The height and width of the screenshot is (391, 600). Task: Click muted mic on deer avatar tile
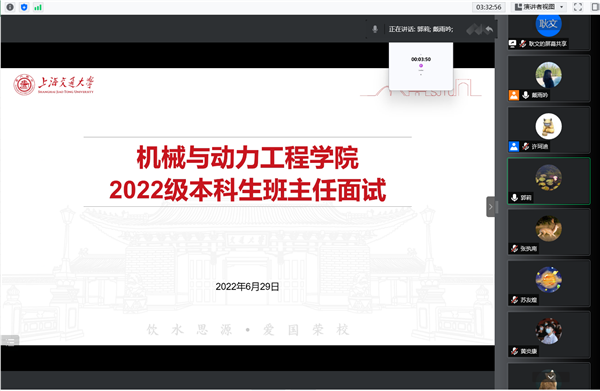(515, 249)
